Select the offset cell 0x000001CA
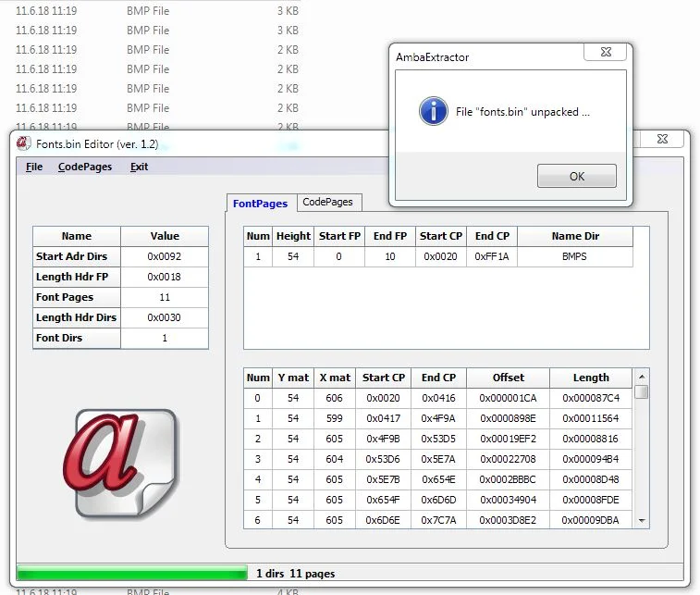This screenshot has height=595, width=700. point(508,398)
